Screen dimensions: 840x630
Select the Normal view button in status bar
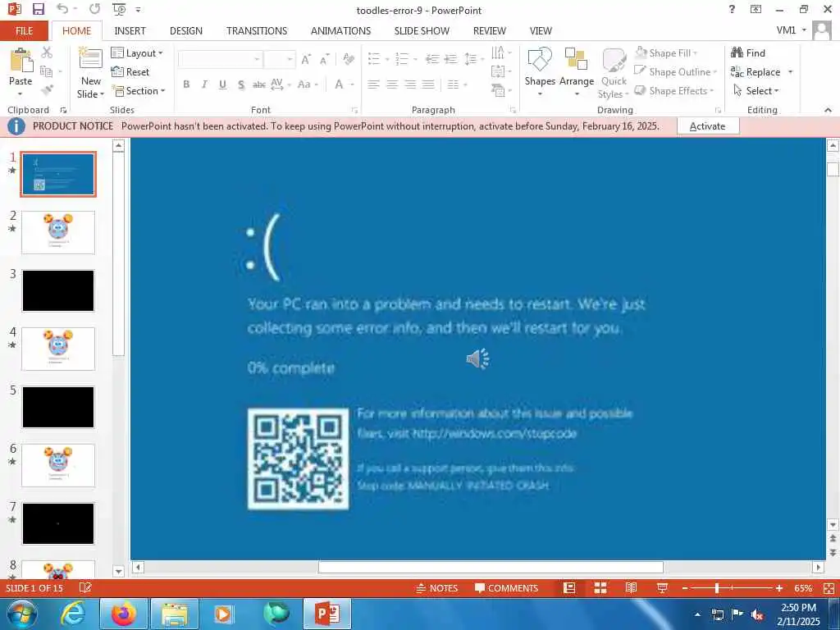pyautogui.click(x=569, y=588)
